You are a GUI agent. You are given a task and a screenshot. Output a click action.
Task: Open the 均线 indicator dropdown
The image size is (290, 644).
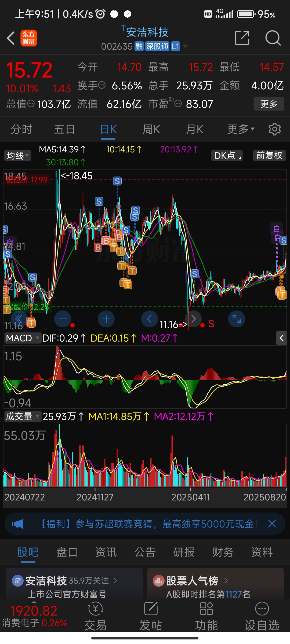coord(17,155)
